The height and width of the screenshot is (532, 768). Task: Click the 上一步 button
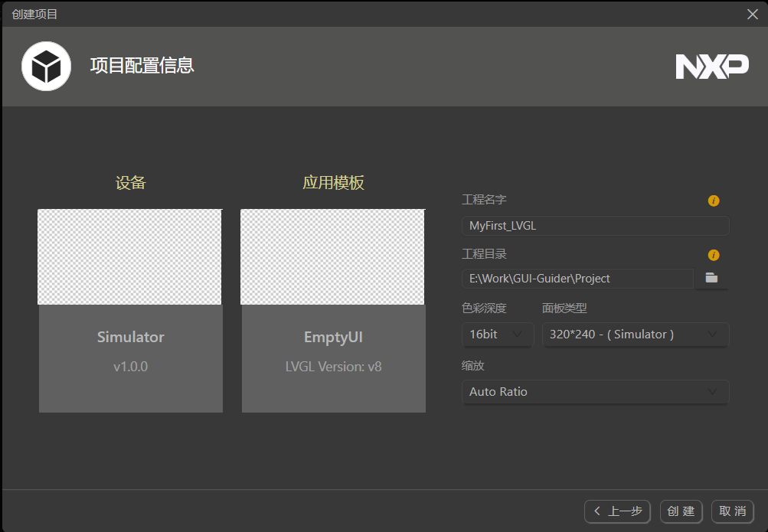point(616,511)
